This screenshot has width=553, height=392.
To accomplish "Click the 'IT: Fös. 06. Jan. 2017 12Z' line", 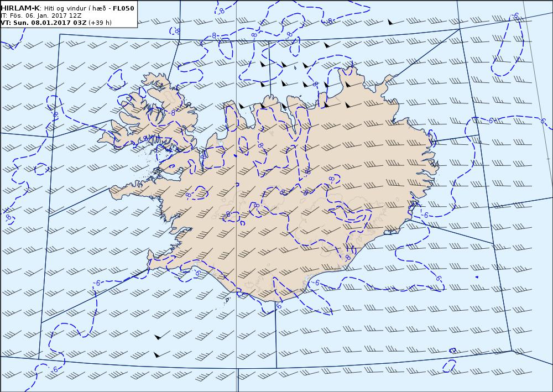I will pos(41,15).
